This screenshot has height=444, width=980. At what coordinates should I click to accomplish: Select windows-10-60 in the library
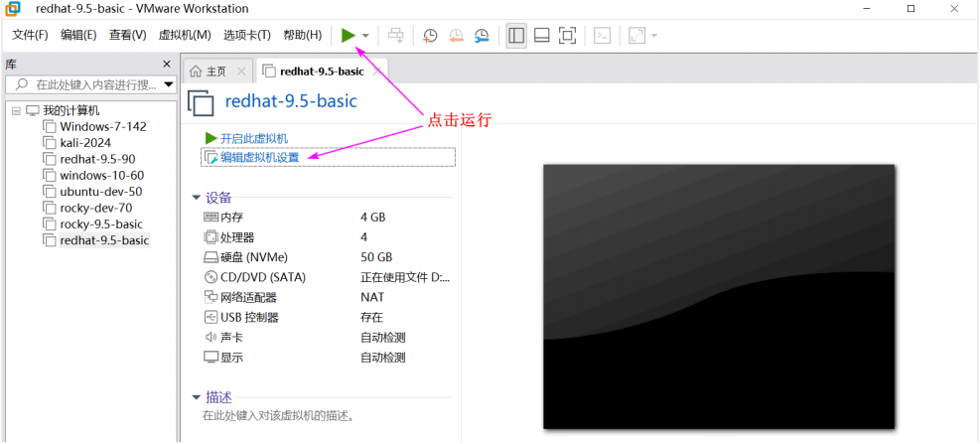click(102, 175)
